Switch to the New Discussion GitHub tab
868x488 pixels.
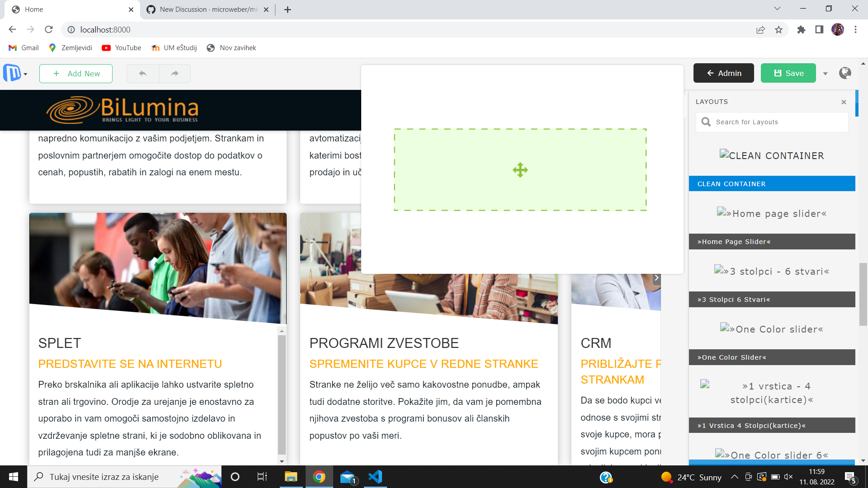pos(208,9)
